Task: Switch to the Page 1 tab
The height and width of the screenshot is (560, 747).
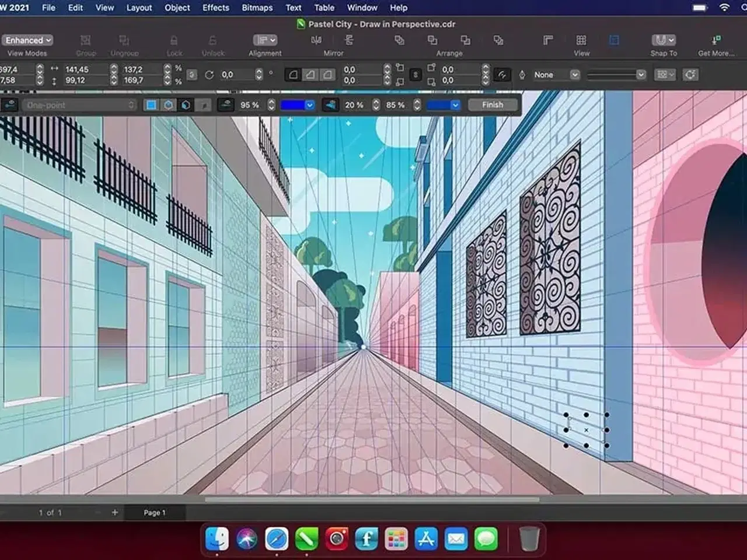Action: click(155, 512)
